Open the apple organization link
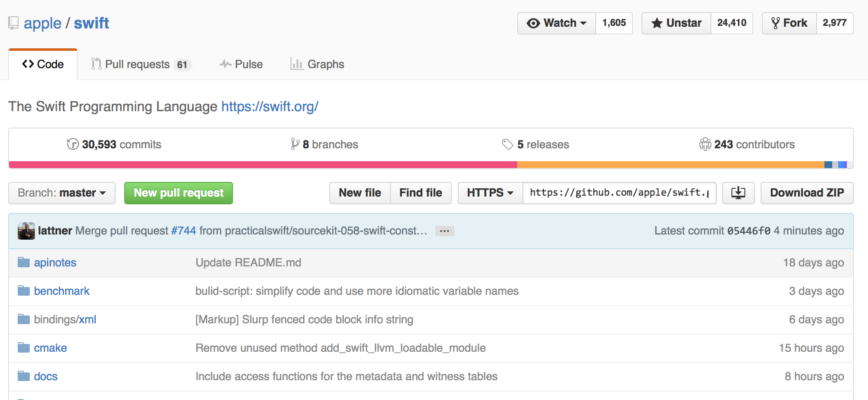Screen dimensions: 868x400 (42, 23)
